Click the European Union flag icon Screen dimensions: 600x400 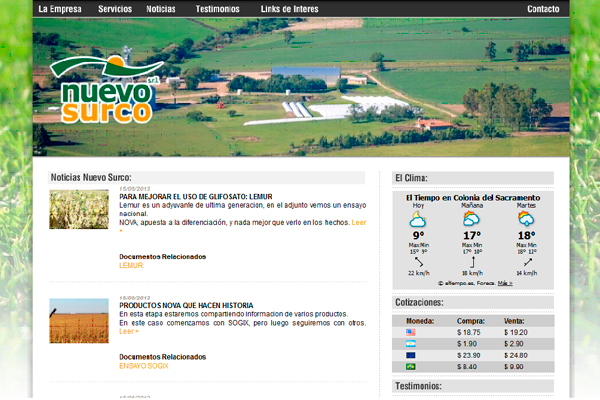coord(411,355)
